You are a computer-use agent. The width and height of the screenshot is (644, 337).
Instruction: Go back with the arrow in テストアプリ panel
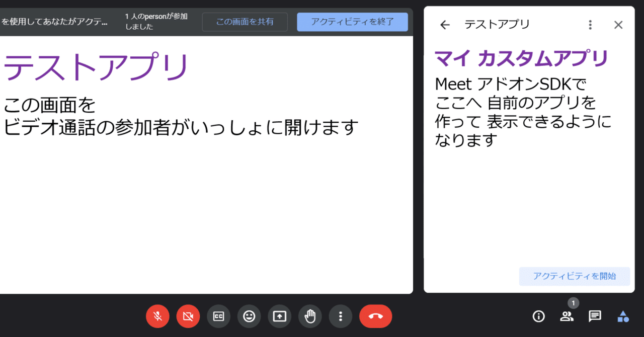coord(445,24)
